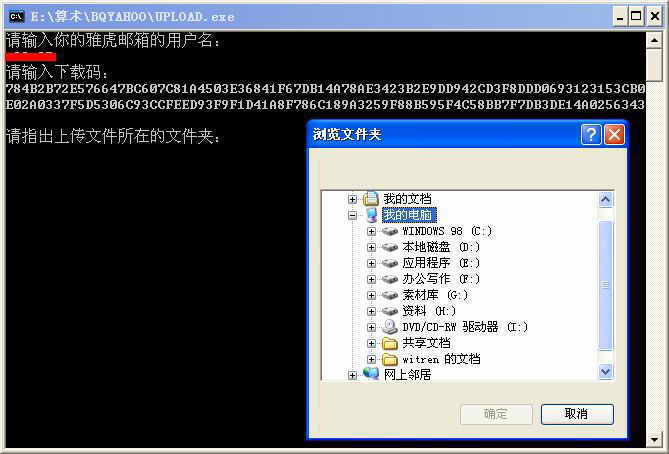The height and width of the screenshot is (454, 669).
Task: Select the 应用程序 (E:) drive icon
Action: [x=390, y=263]
